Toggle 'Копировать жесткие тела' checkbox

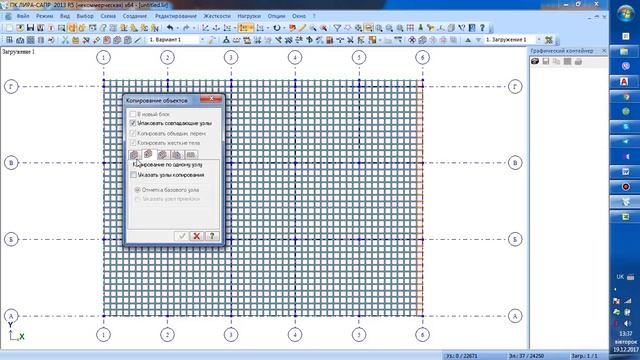(133, 143)
